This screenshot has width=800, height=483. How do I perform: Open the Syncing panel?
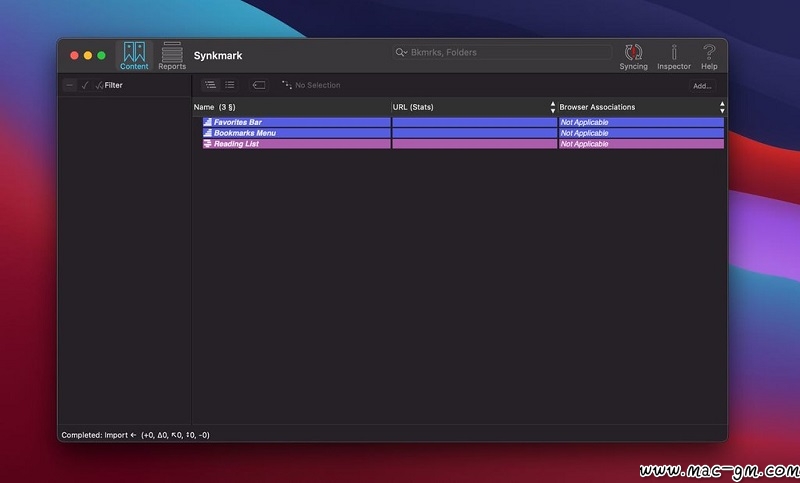(x=633, y=57)
